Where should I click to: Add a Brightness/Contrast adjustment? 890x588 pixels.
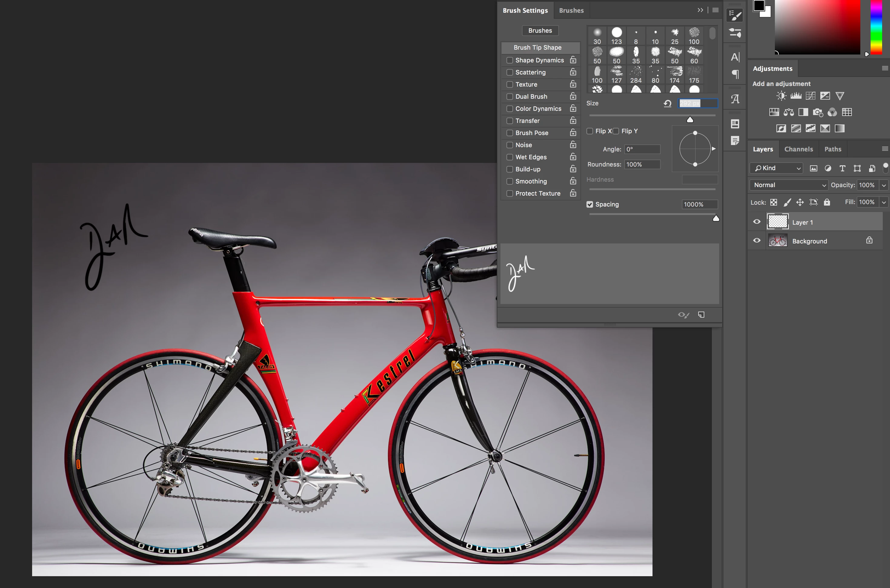tap(781, 96)
